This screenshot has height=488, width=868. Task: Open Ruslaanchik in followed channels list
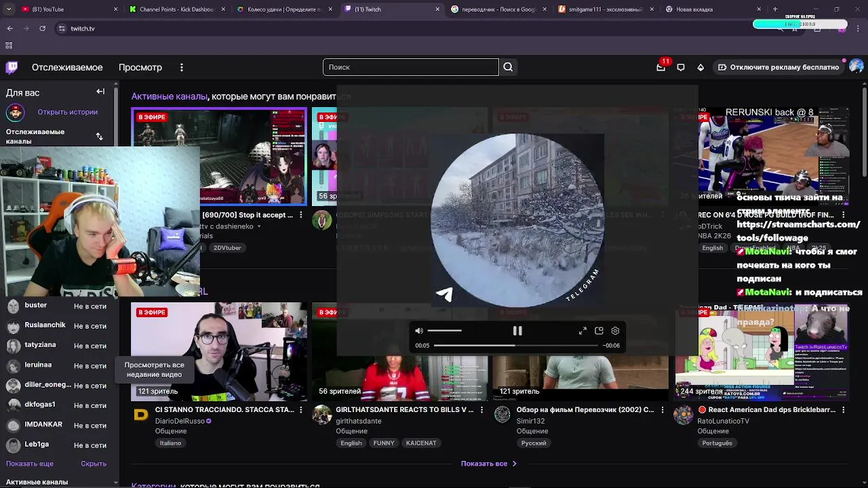[x=60, y=325]
